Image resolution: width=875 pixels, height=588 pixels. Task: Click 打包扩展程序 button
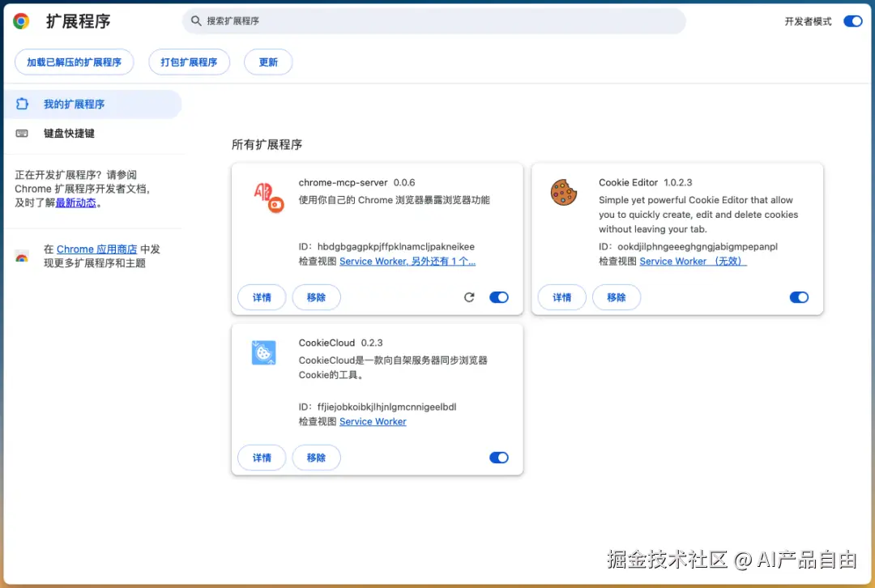tap(189, 62)
